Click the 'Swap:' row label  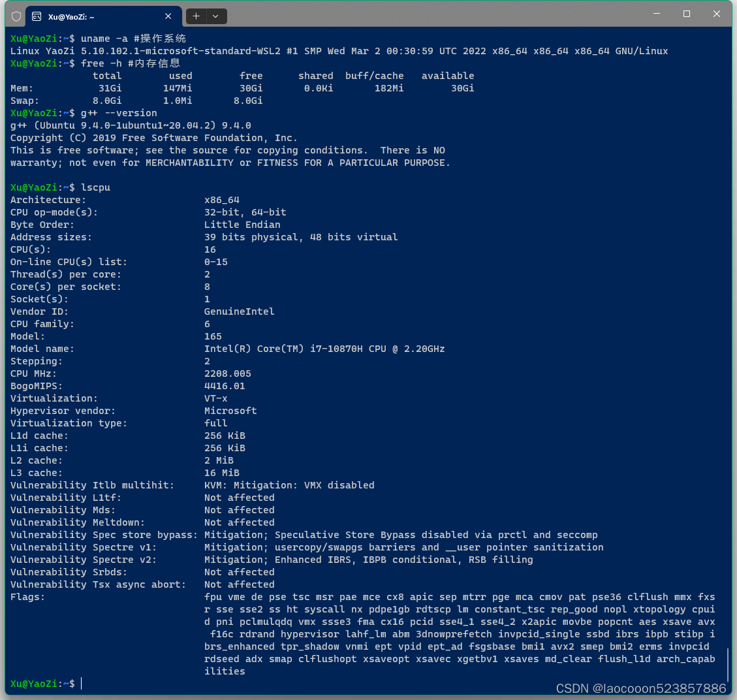25,101
